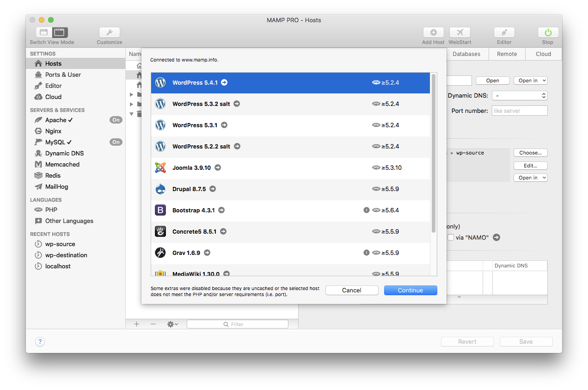Switch to the compact view mode icon
This screenshot has width=588, height=390.
click(x=44, y=32)
